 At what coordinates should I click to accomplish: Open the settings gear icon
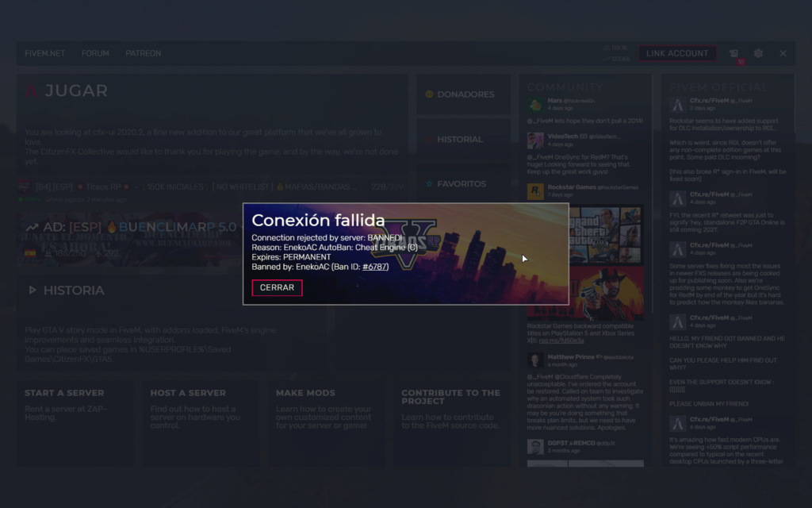[758, 53]
